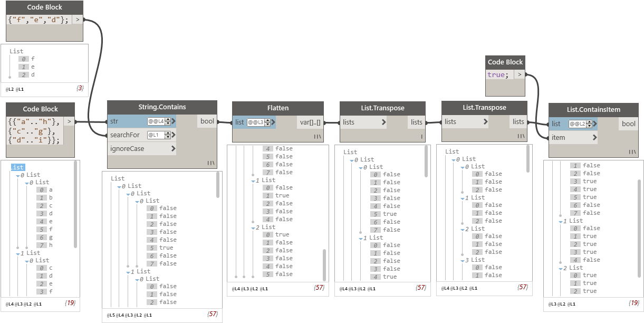Click the scrollbar of the Transpose preview beside Flatten

coord(426,162)
